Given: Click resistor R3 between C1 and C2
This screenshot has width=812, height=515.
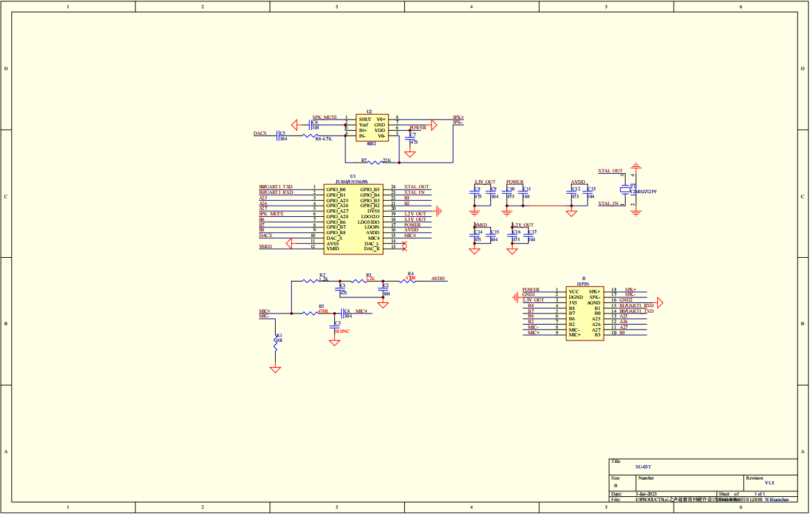Looking at the screenshot, I should click(359, 281).
